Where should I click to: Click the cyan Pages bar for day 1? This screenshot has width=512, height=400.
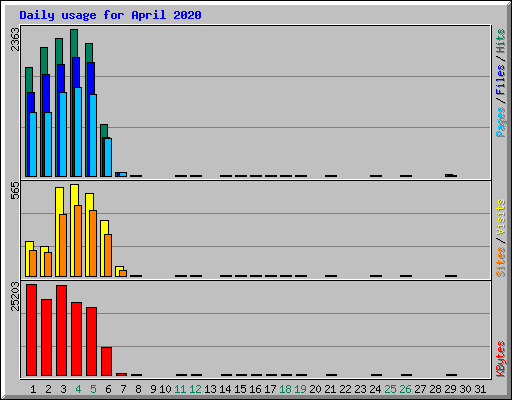[33, 144]
